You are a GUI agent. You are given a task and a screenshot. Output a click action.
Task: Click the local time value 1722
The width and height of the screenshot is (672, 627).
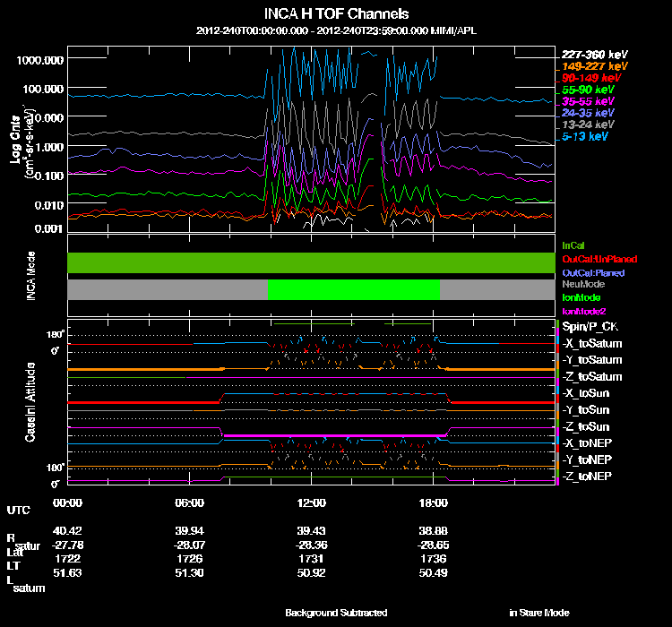67,559
